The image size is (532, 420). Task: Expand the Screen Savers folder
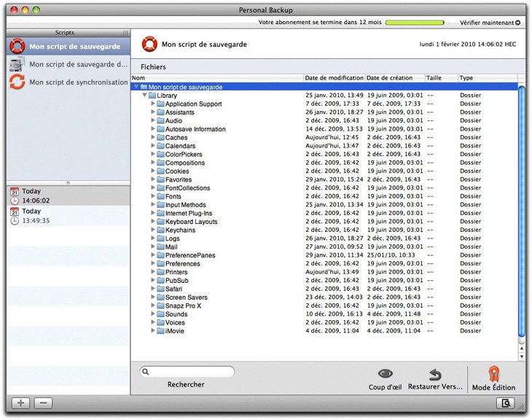(153, 297)
